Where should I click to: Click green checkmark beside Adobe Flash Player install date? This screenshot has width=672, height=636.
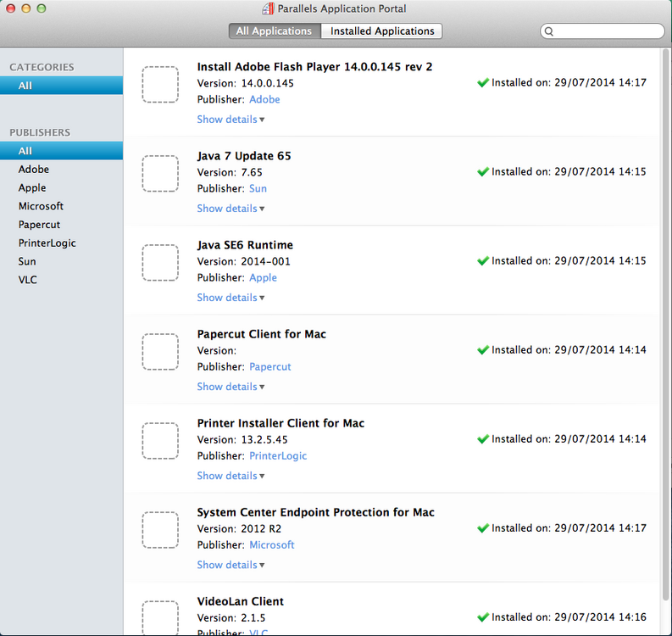(x=483, y=82)
